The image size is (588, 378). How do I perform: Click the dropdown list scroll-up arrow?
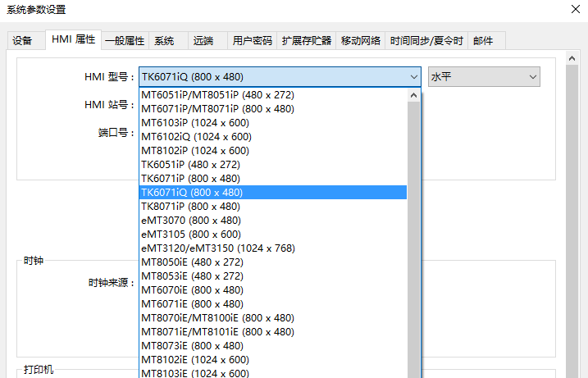413,95
